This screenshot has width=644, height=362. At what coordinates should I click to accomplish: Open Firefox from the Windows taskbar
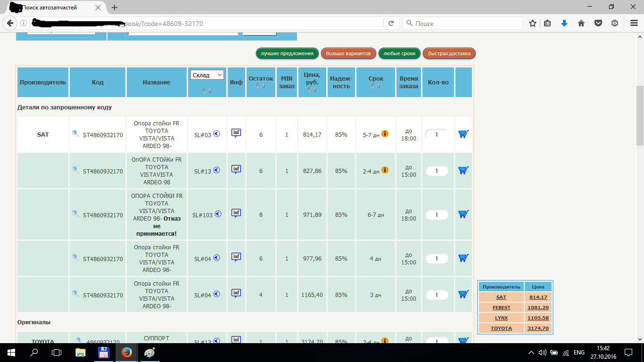pyautogui.click(x=126, y=352)
